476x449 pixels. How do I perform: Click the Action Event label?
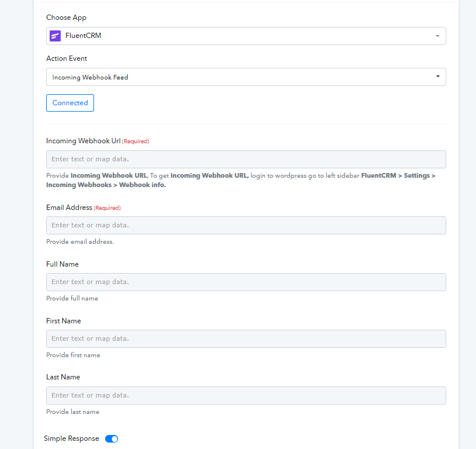pyautogui.click(x=67, y=58)
